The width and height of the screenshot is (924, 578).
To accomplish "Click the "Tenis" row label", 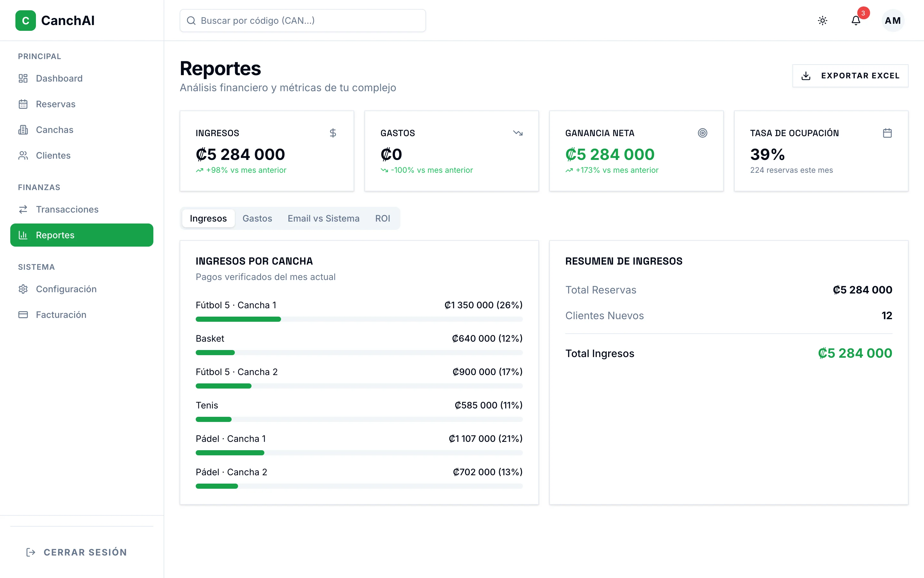I will 207,405.
